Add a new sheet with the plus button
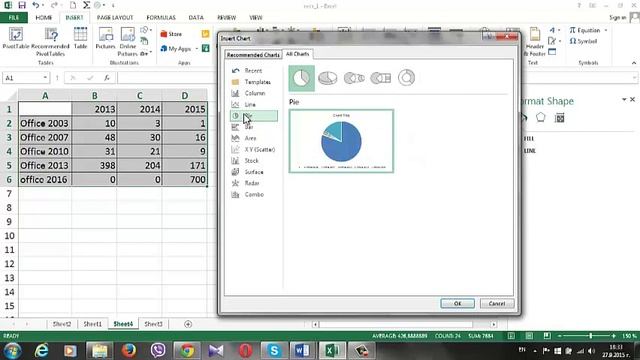 [188, 324]
